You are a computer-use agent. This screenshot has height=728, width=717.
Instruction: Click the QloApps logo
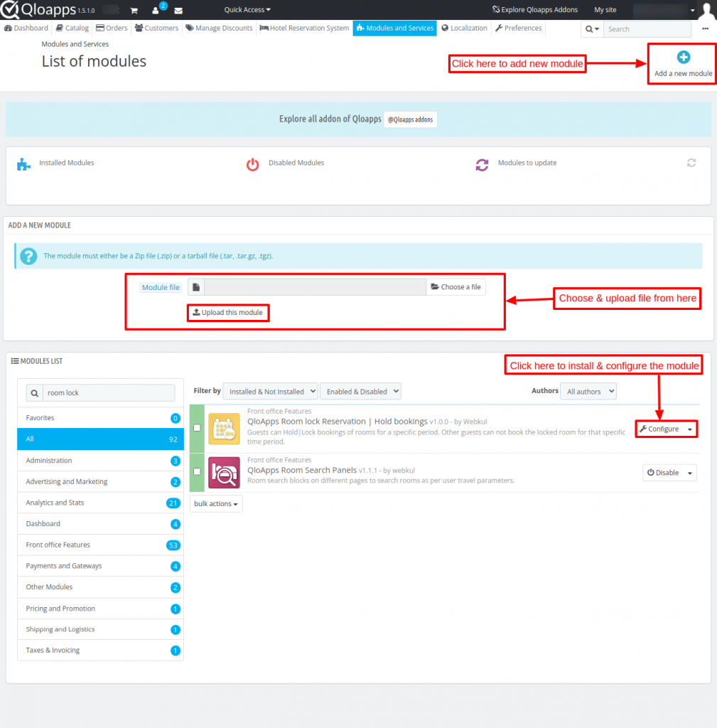coord(38,9)
